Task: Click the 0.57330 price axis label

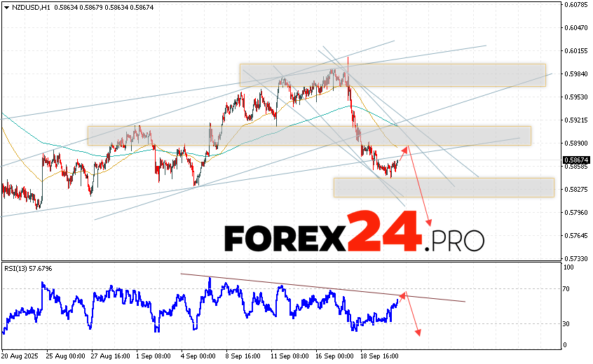Action: (x=575, y=258)
